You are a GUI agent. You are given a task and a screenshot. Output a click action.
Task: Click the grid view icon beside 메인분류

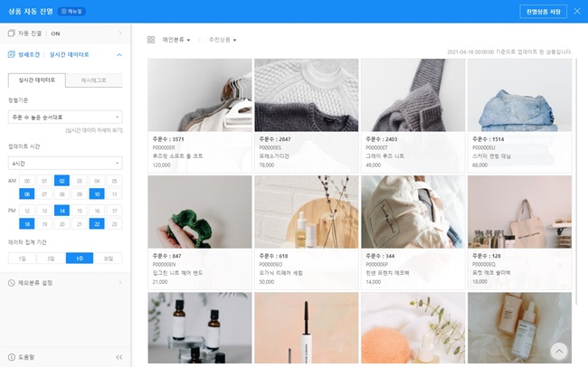pyautogui.click(x=150, y=40)
